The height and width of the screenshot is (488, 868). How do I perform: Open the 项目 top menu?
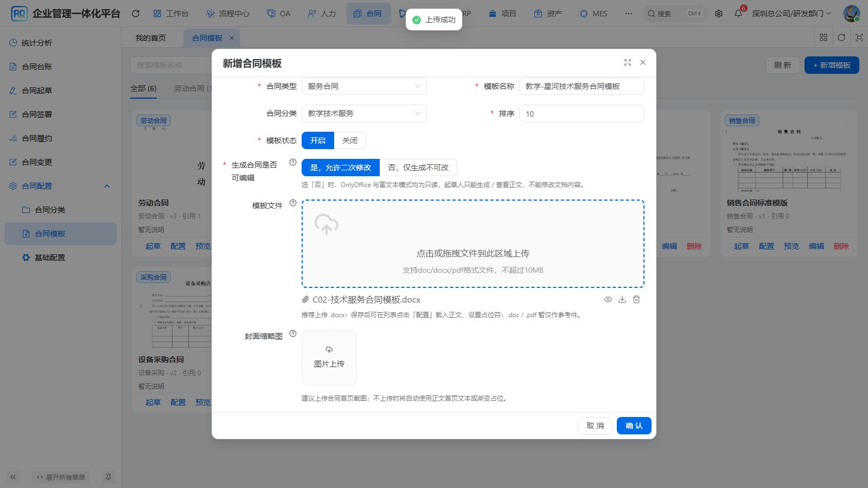[x=502, y=14]
